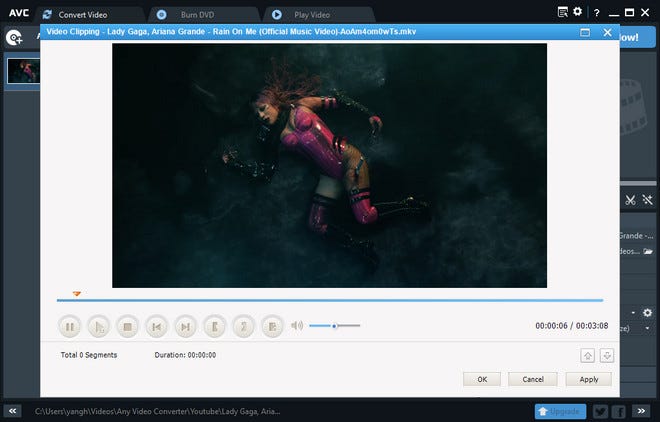Open output folder icon in right panel
This screenshot has width=660, height=422.
pyautogui.click(x=648, y=251)
